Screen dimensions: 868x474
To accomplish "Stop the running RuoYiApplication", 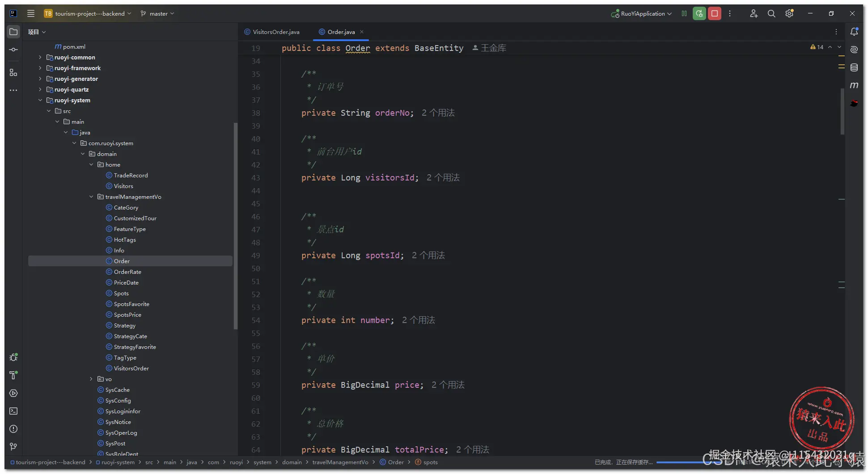I will click(715, 13).
